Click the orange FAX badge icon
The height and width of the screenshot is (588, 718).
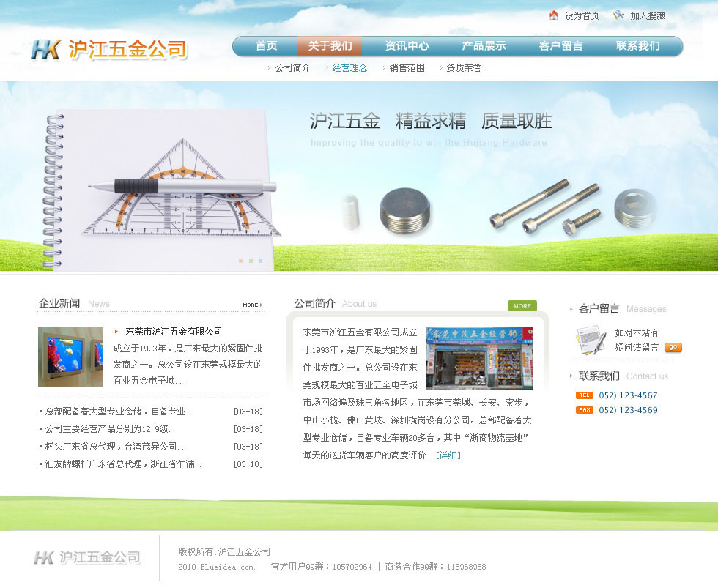(x=584, y=410)
